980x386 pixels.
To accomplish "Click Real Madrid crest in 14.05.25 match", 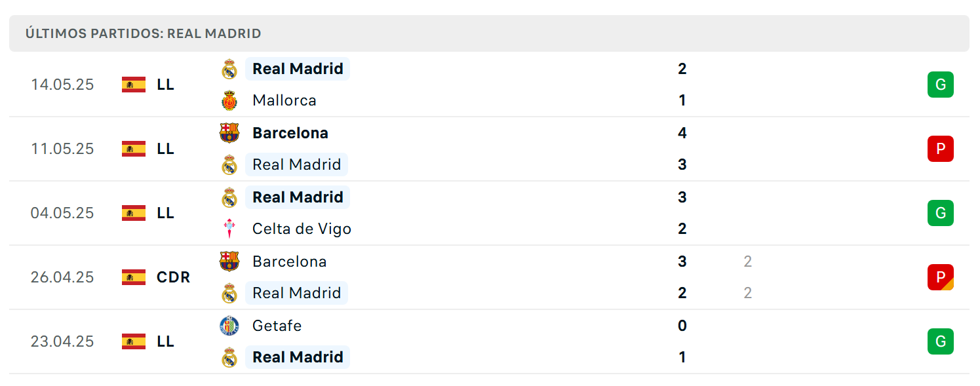I will click(x=229, y=69).
